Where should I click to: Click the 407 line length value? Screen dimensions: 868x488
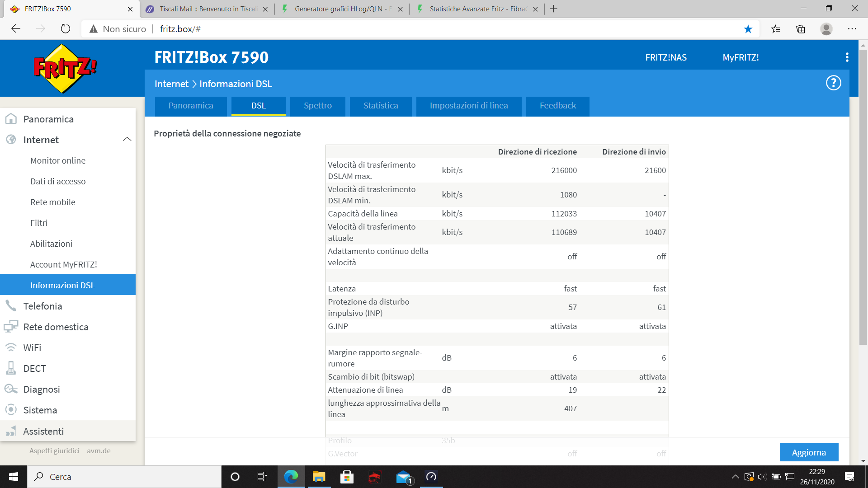(571, 408)
